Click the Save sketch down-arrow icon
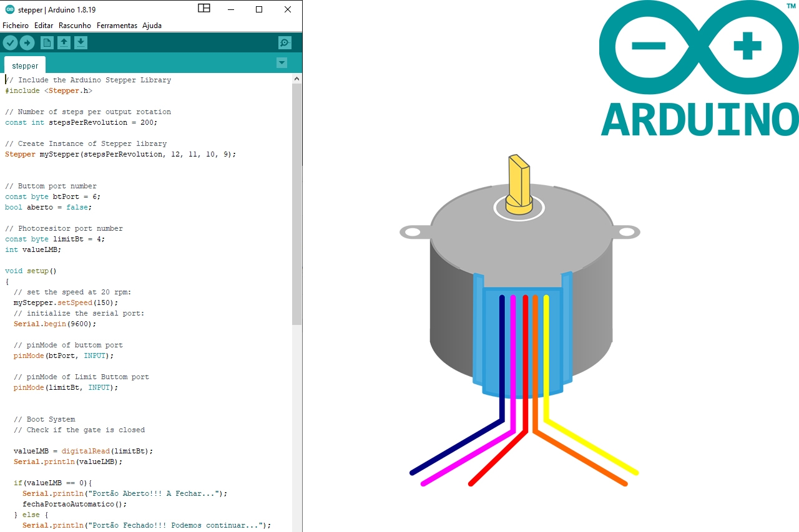This screenshot has height=532, width=799. click(81, 42)
